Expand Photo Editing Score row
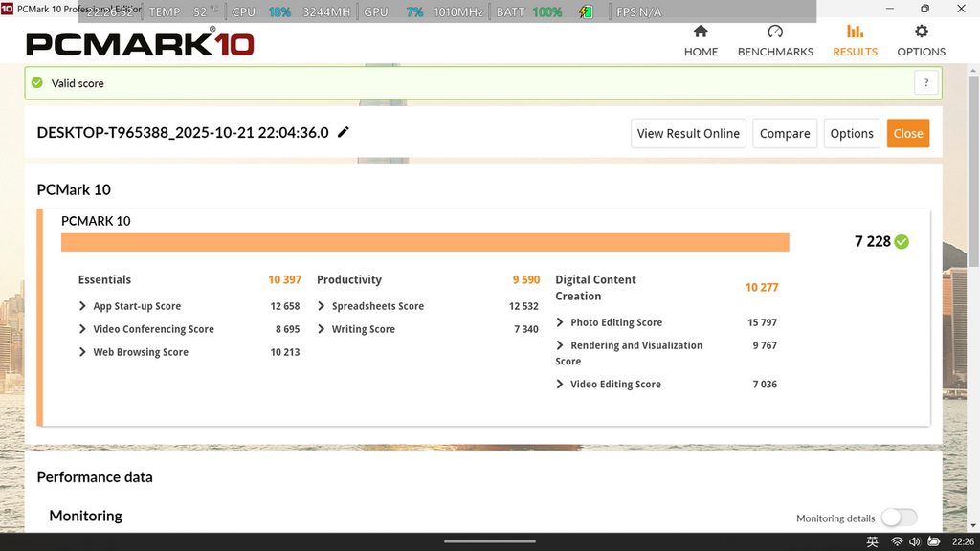Viewport: 980px width, 551px height. click(x=560, y=322)
